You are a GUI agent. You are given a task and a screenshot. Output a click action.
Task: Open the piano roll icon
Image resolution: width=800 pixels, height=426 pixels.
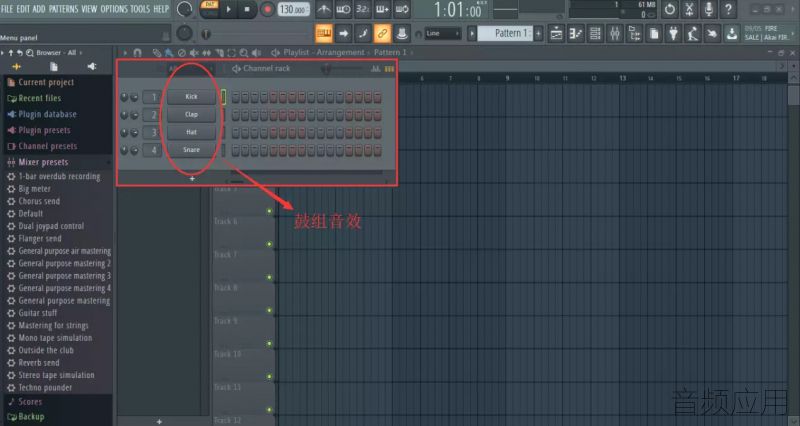(x=576, y=34)
